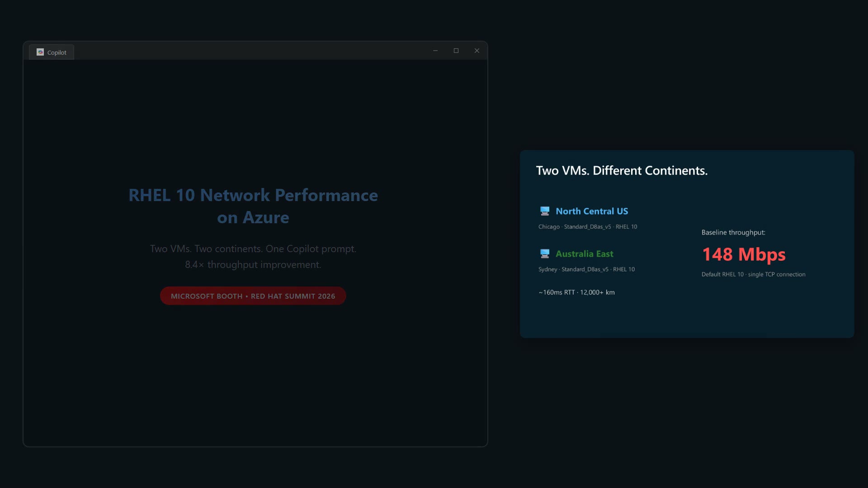Viewport: 868px width, 488px height.
Task: Click the ~160ms RTT 12,000+ km text
Action: [576, 292]
